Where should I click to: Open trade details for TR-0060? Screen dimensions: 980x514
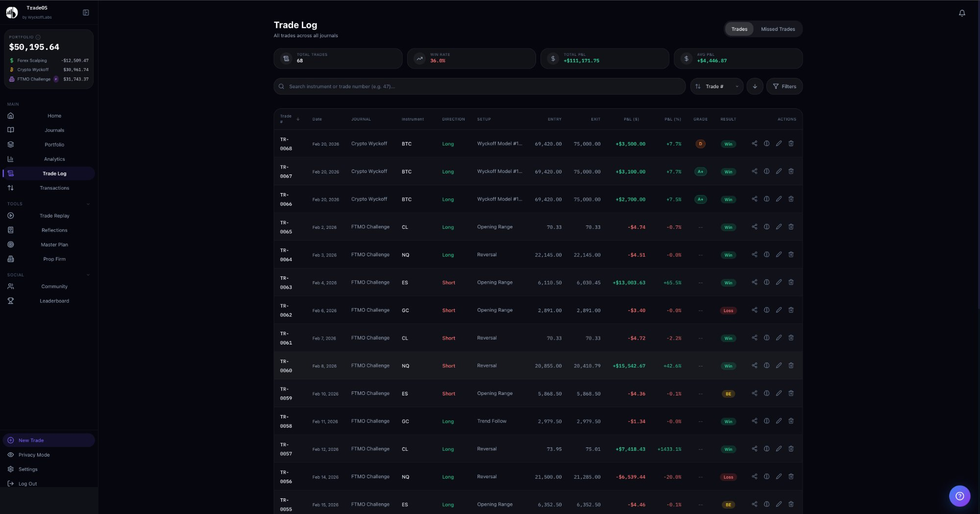point(766,366)
